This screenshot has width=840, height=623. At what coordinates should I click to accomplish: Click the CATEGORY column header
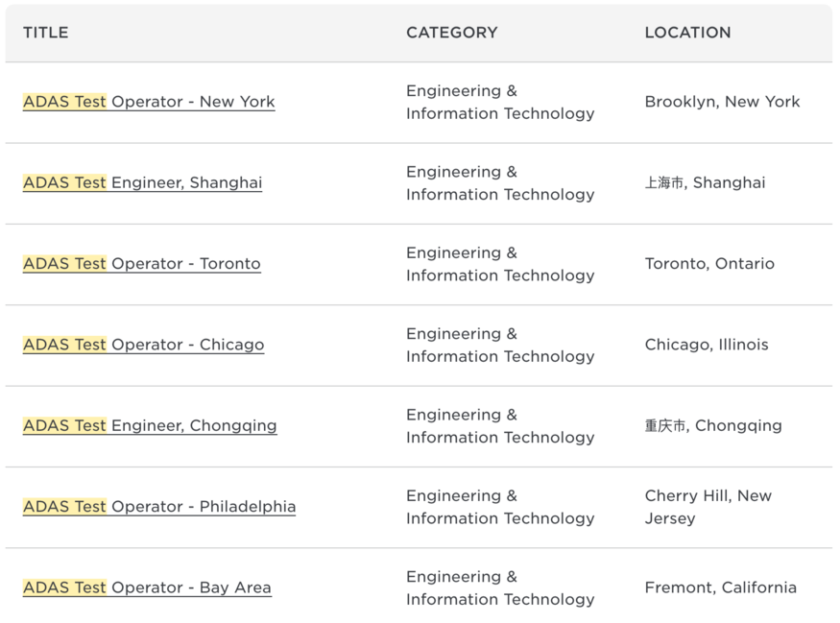tap(451, 33)
